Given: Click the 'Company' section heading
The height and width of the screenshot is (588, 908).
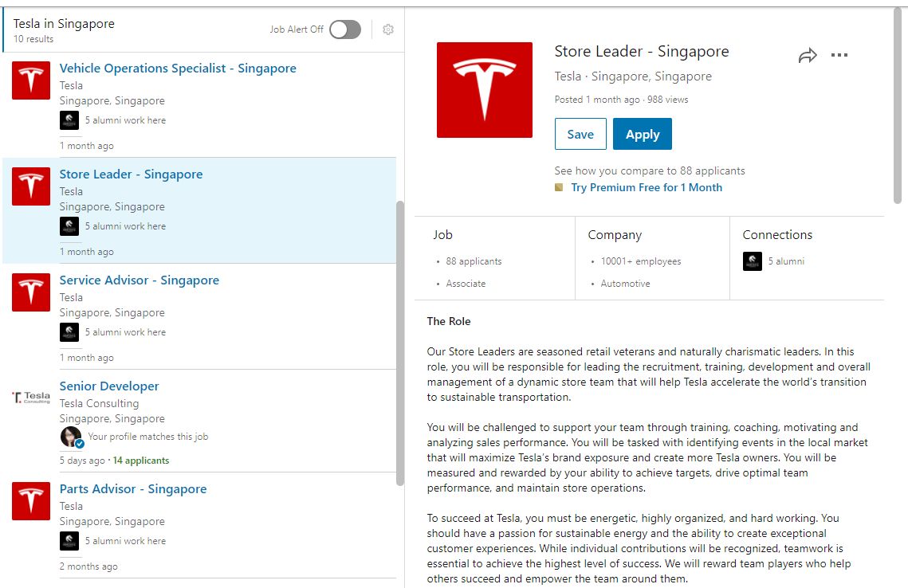Looking at the screenshot, I should (x=615, y=235).
